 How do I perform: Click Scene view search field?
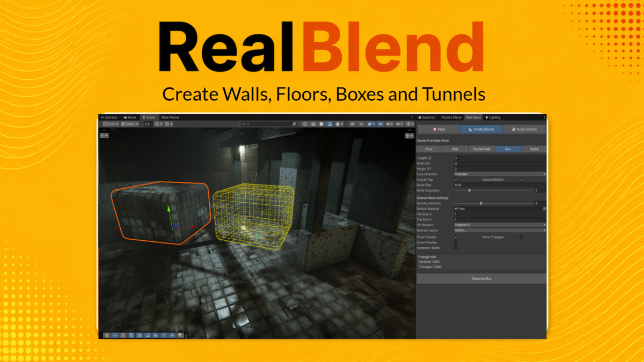tap(269, 124)
